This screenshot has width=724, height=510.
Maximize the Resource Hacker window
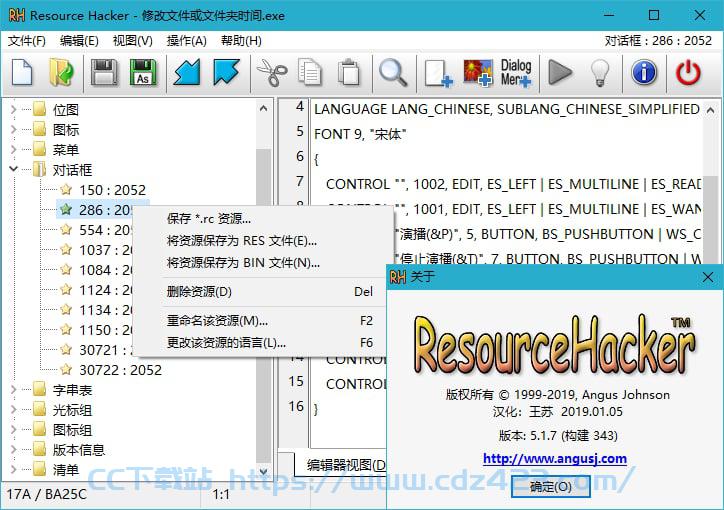[654, 15]
